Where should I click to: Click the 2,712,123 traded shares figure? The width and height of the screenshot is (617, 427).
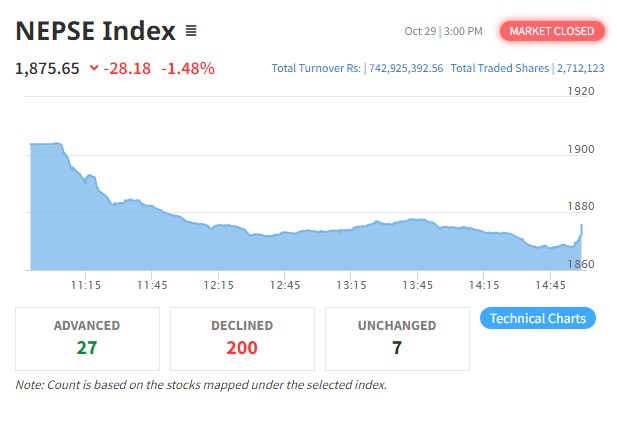580,68
